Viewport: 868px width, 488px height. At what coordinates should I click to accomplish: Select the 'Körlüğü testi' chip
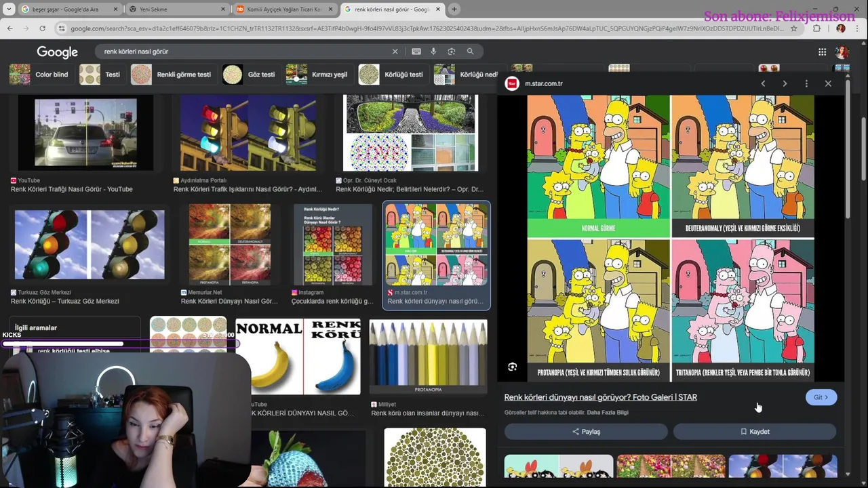coord(392,75)
